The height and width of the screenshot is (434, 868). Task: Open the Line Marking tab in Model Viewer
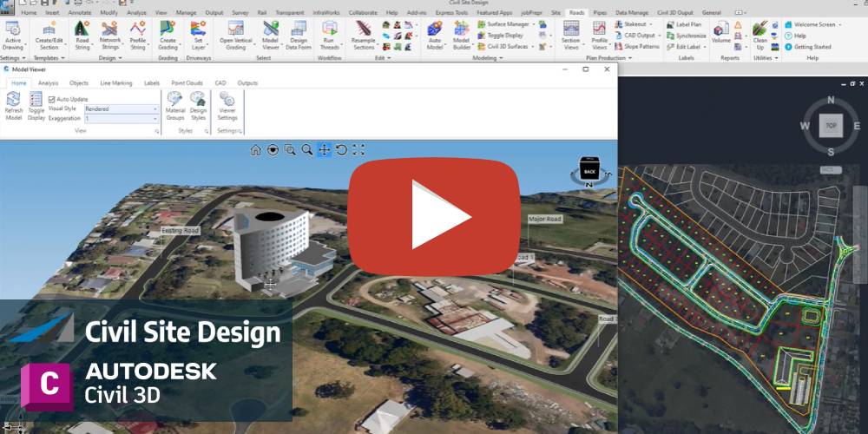(x=116, y=83)
